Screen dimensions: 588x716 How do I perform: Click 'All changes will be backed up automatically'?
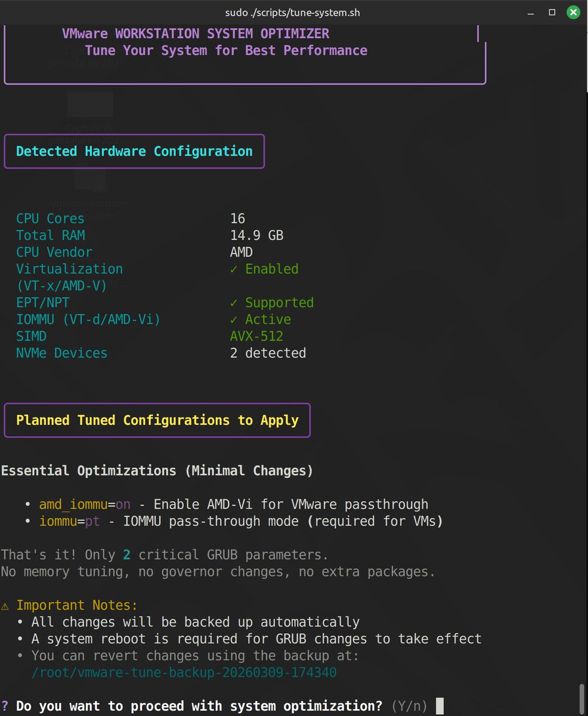tap(196, 622)
